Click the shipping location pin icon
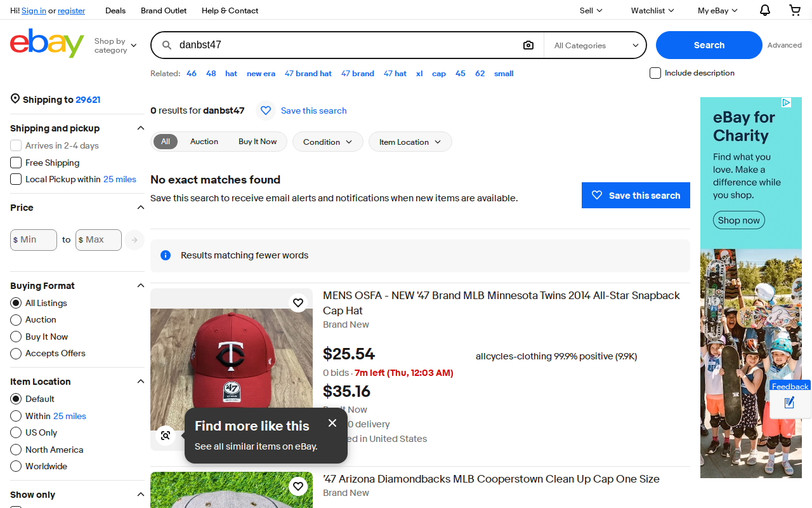The image size is (812, 508). point(15,99)
